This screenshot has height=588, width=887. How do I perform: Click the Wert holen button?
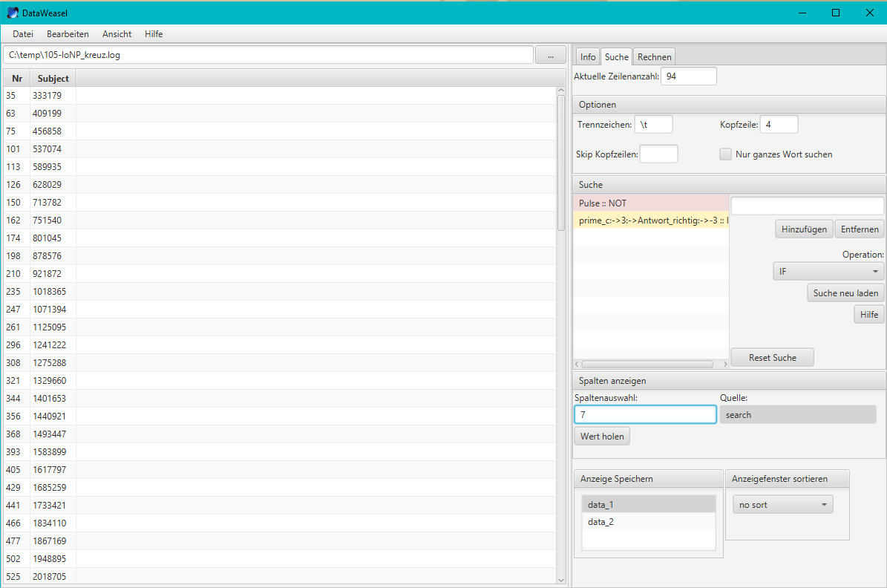point(602,437)
